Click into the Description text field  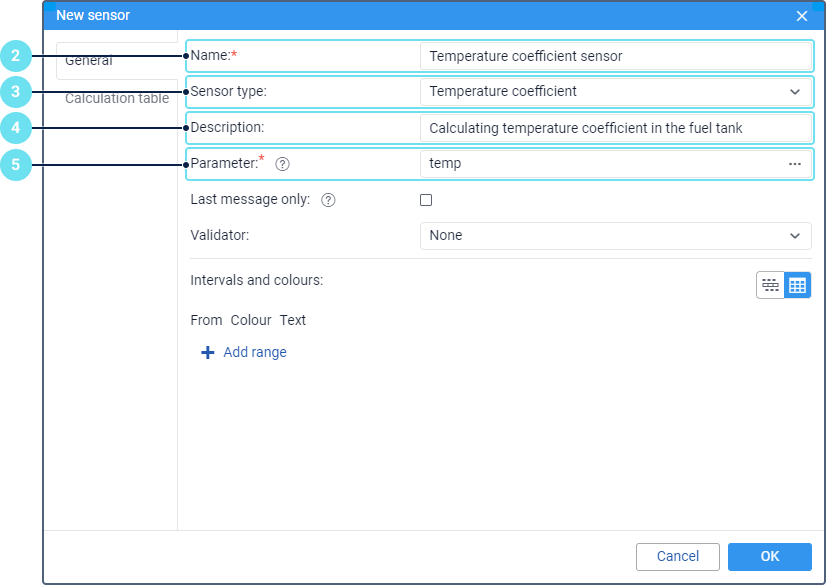coord(616,128)
